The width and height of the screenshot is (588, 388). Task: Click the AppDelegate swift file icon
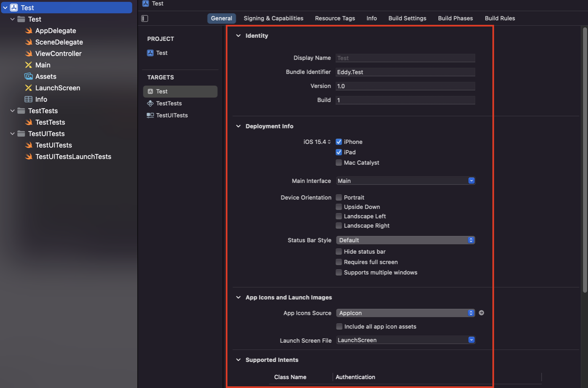point(29,31)
